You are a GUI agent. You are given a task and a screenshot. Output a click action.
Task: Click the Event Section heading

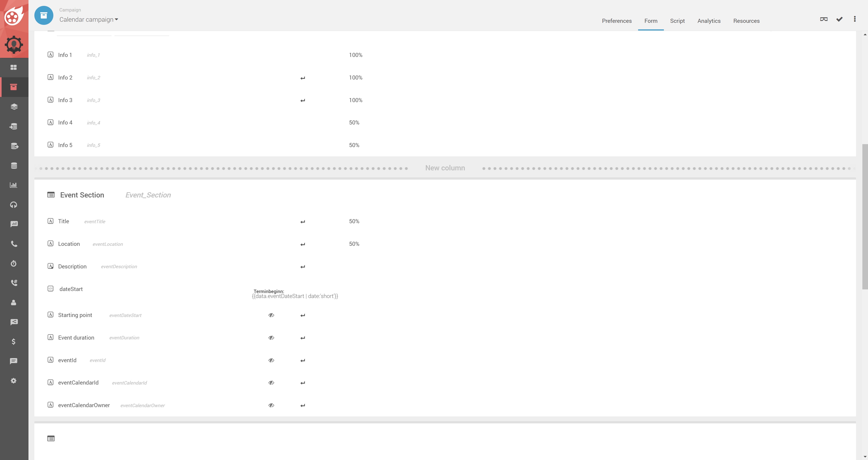pos(82,195)
